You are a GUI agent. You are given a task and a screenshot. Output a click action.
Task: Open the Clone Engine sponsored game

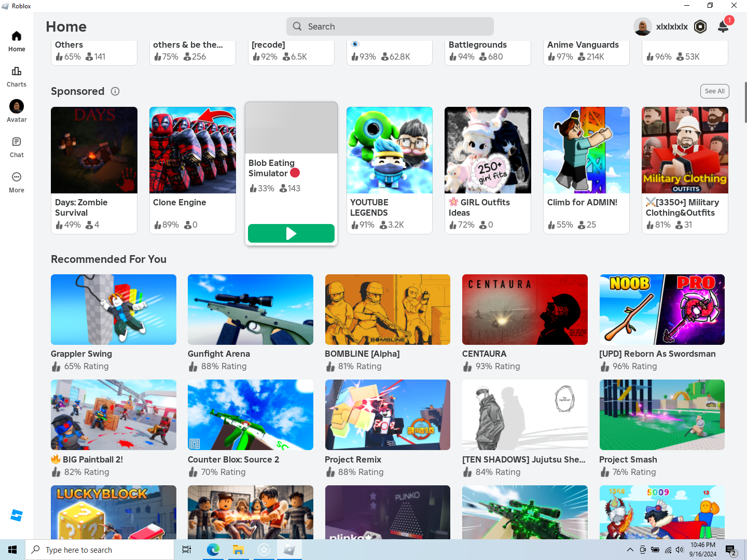click(192, 170)
